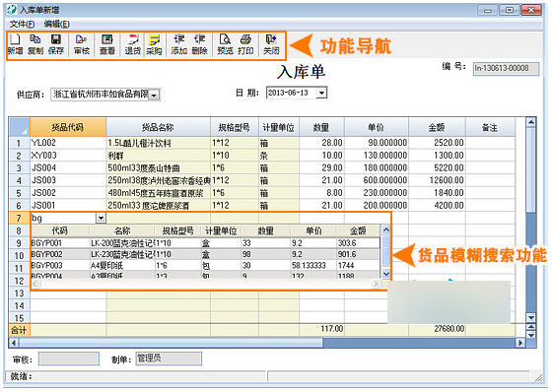Click the vertical scrollbar thumb of main grid
Screen dimensions: 552x392
[x=531, y=170]
